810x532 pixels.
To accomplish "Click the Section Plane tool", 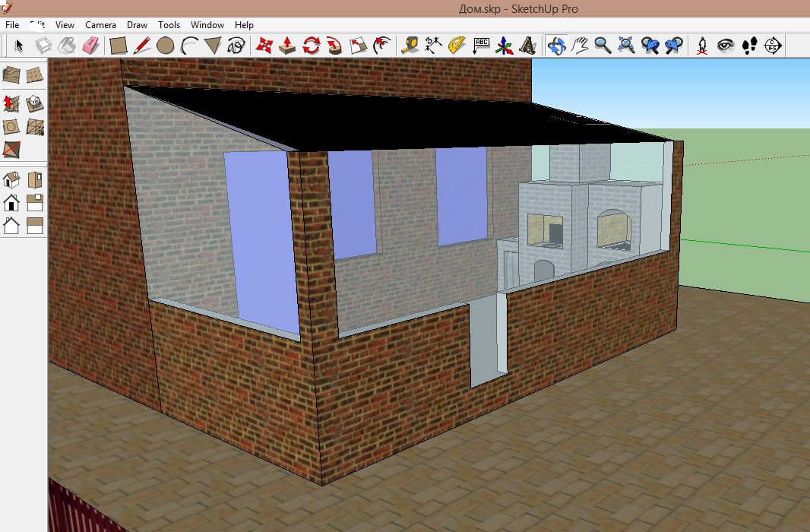I will [773, 46].
